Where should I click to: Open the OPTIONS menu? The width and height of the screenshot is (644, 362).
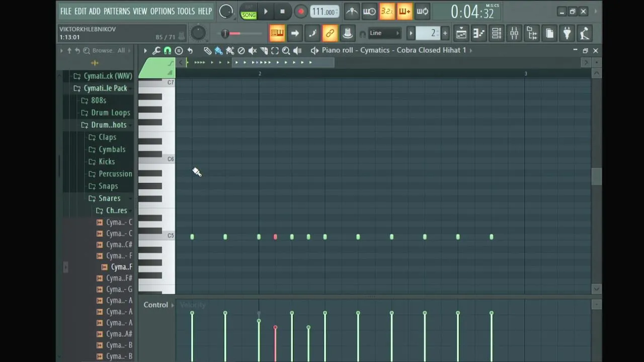[162, 11]
